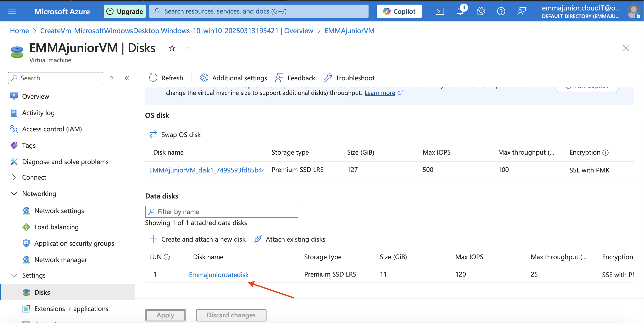Open the more options ellipsis beside title
Screen dimensions: 644x323
tap(188, 48)
